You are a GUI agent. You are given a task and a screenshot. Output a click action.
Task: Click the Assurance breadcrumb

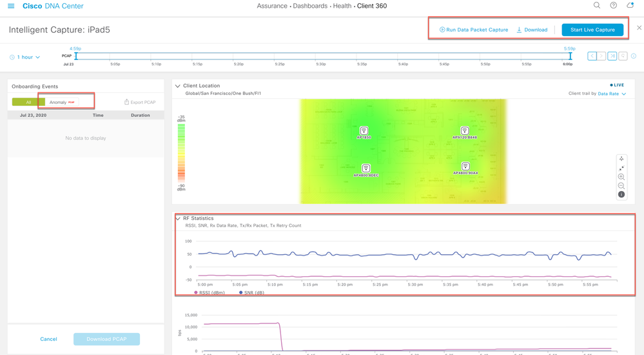(271, 6)
